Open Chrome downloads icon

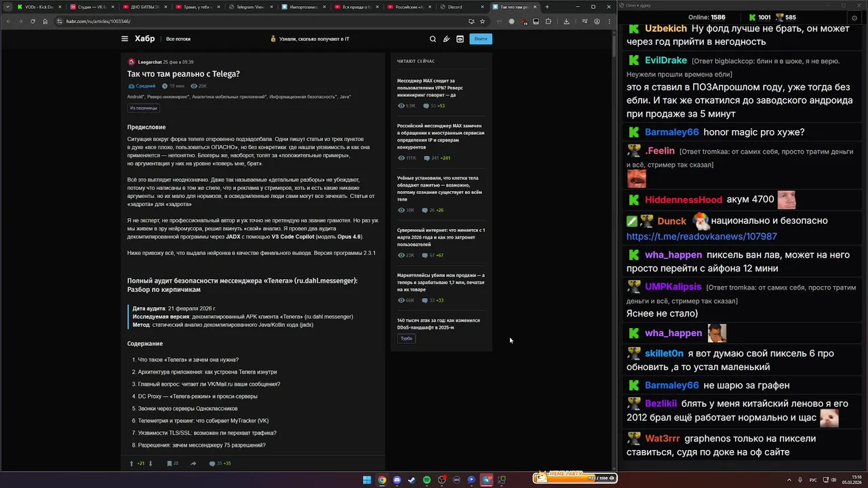566,21
